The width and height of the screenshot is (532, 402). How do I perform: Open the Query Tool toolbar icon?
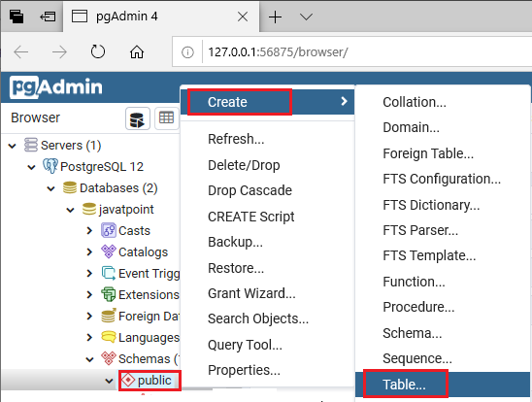click(x=138, y=118)
